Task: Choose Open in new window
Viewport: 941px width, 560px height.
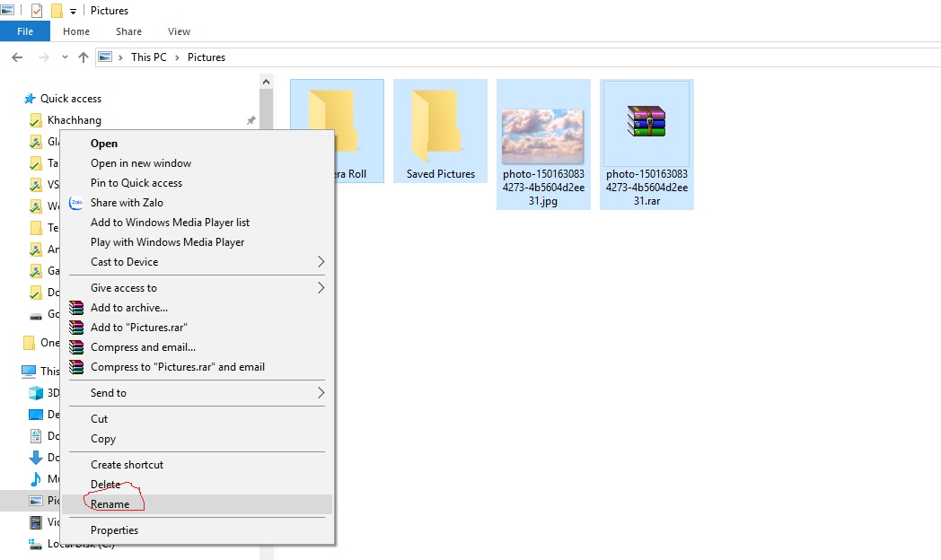Action: 197,163
